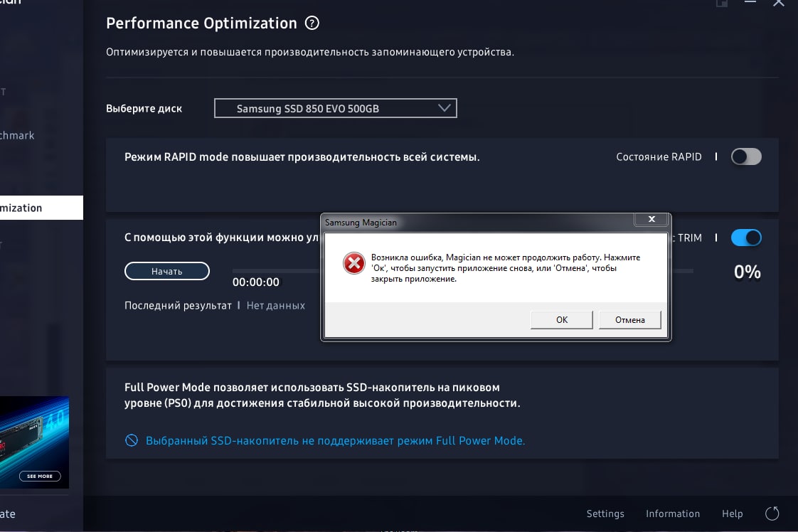798x532 pixels.
Task: Click the Отмена button in the dialog
Action: point(629,320)
